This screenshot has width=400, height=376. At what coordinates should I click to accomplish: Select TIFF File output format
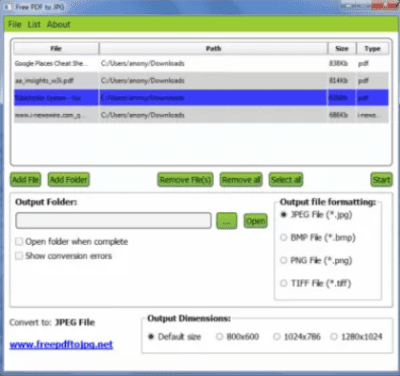[284, 283]
